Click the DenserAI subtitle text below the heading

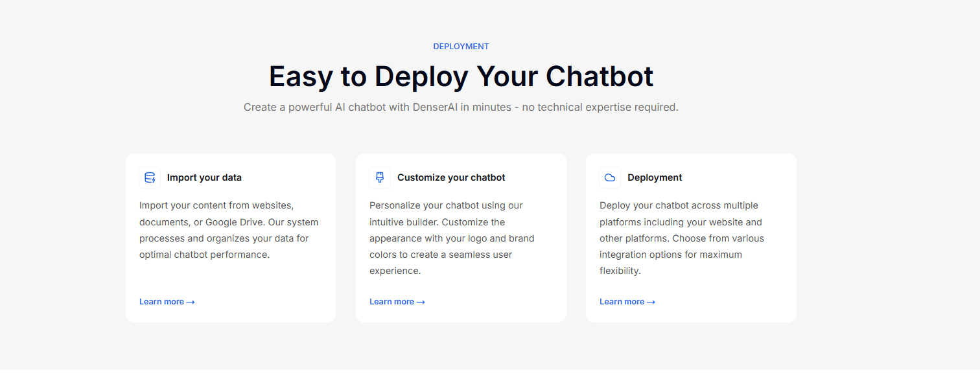(x=461, y=106)
